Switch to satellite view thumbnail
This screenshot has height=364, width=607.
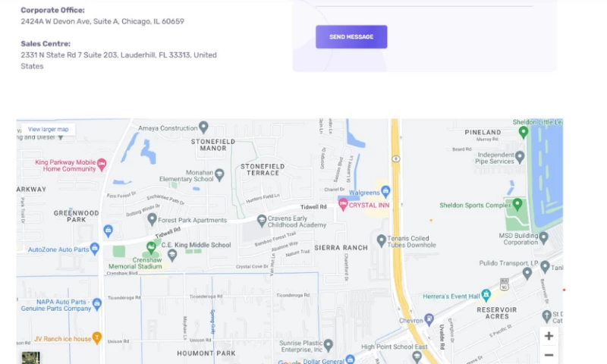[x=30, y=358]
